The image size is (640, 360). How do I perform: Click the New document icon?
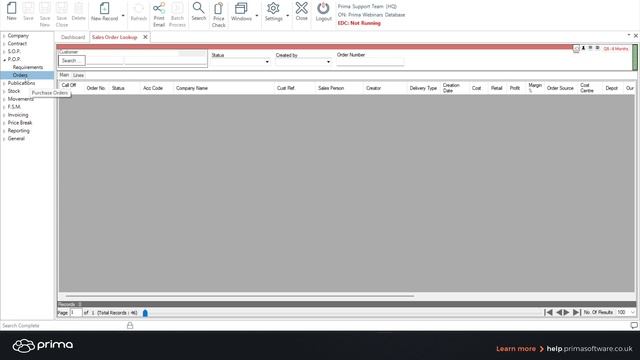pyautogui.click(x=11, y=8)
